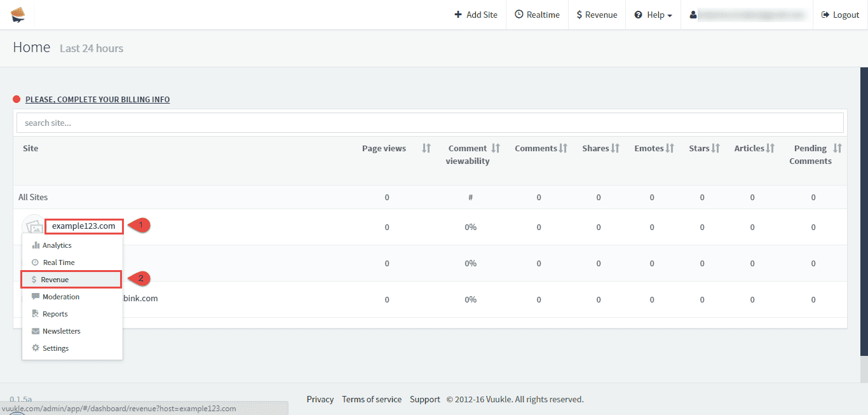Sort the table by Page views
Image resolution: width=868 pixels, height=415 pixels.
pyautogui.click(x=426, y=148)
